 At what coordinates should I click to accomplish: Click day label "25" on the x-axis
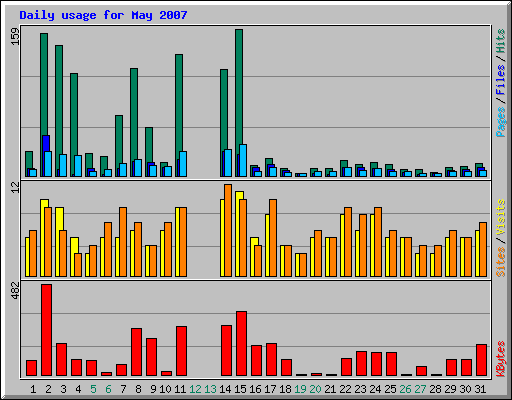[390, 389]
